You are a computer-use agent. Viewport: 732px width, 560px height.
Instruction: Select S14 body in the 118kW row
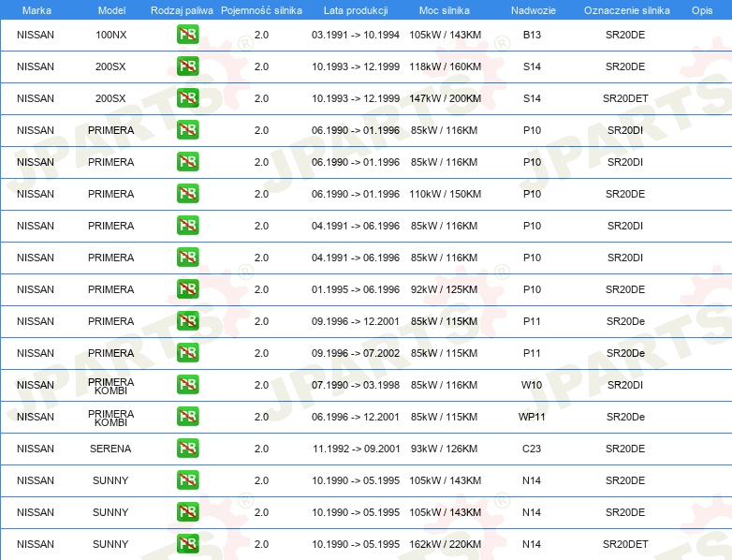532,66
